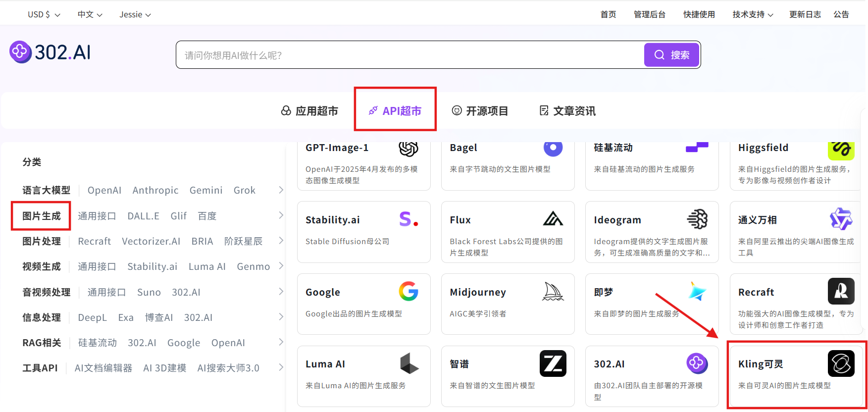The width and height of the screenshot is (868, 412).
Task: Open 管理后台 in top navigation
Action: tap(650, 14)
